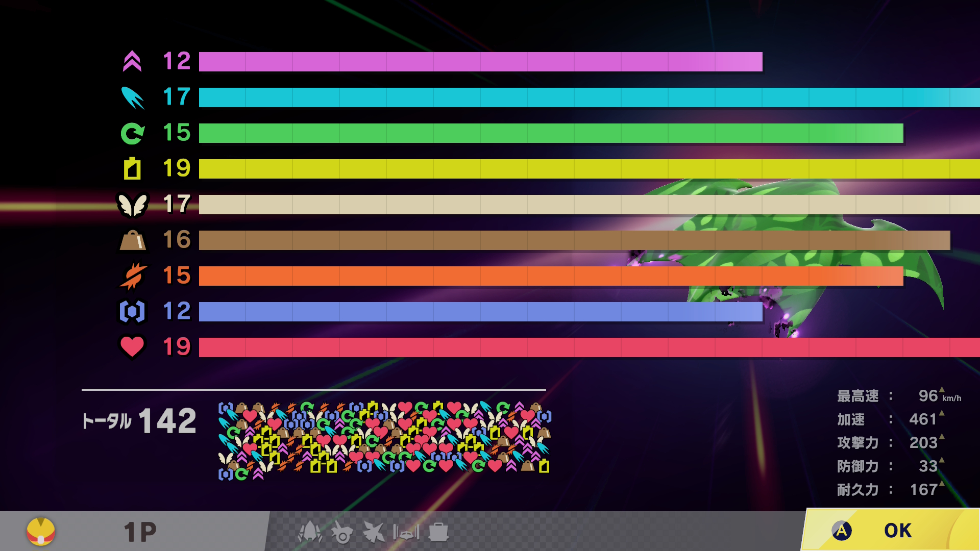Click the collected power-up icons cluster

[x=384, y=441]
